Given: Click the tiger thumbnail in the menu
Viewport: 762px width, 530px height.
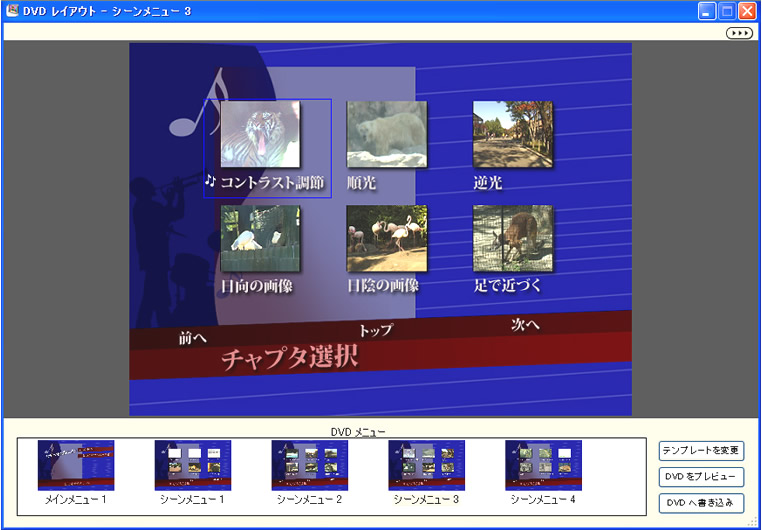Looking at the screenshot, I should pos(259,134).
